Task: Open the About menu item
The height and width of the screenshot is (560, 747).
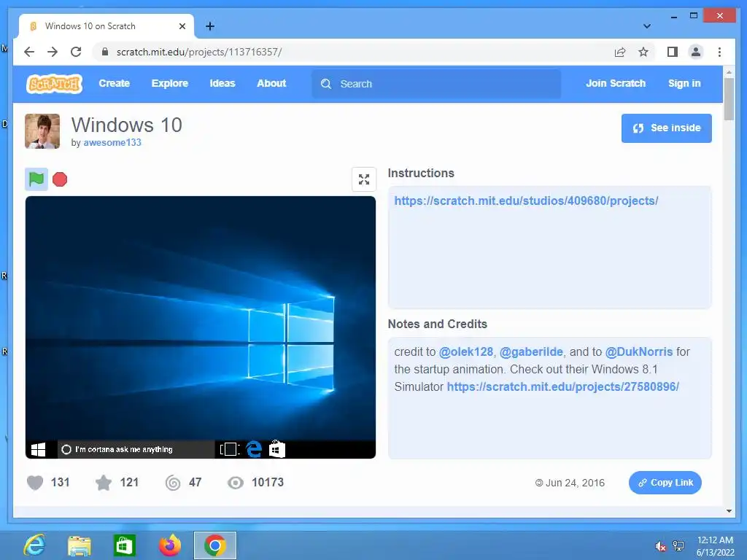Action: click(271, 83)
